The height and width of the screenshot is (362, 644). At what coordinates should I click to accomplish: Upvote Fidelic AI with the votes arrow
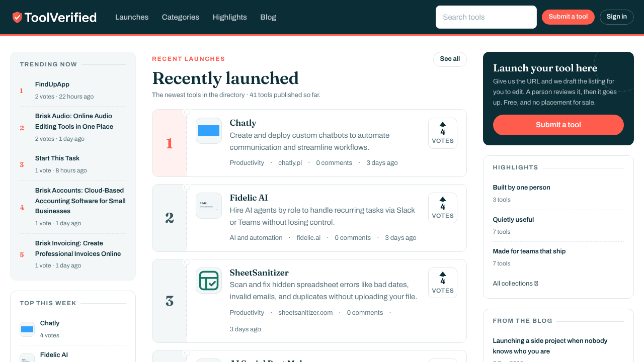coord(443,208)
